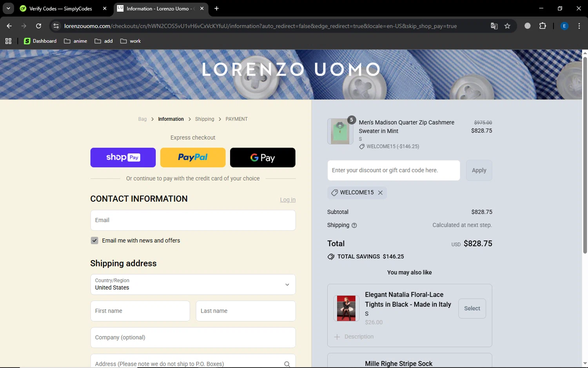
Task: Focus the Last name field
Action: [246, 311]
